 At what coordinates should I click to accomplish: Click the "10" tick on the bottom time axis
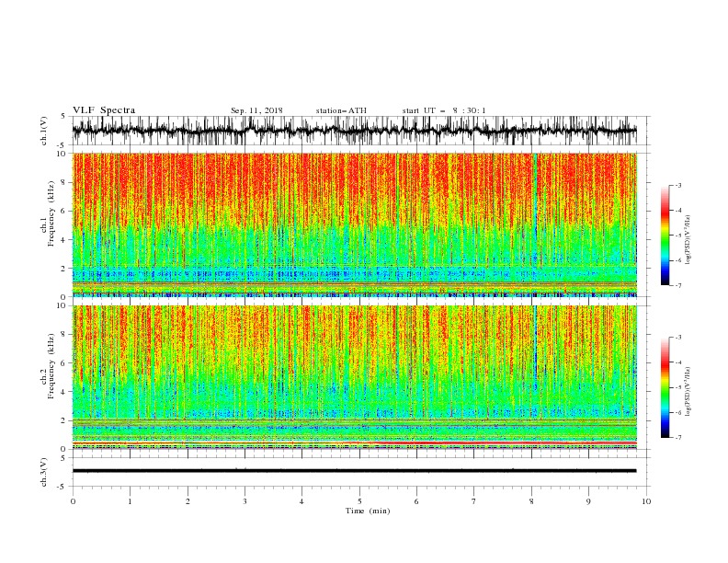coord(646,501)
